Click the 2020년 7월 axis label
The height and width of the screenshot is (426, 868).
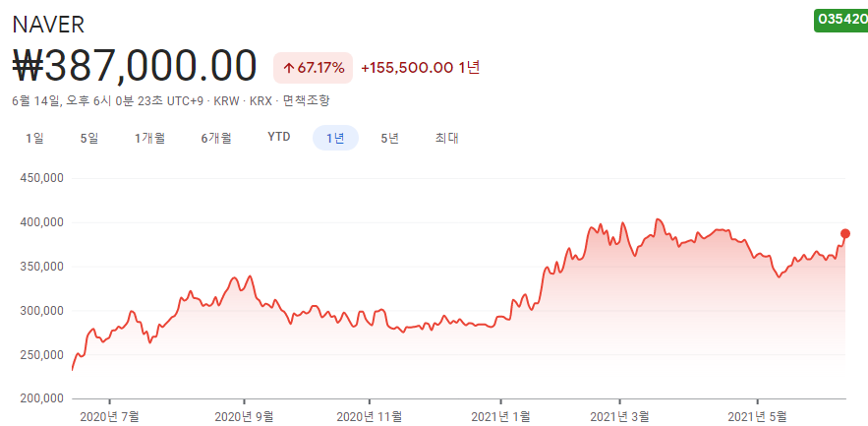click(109, 415)
